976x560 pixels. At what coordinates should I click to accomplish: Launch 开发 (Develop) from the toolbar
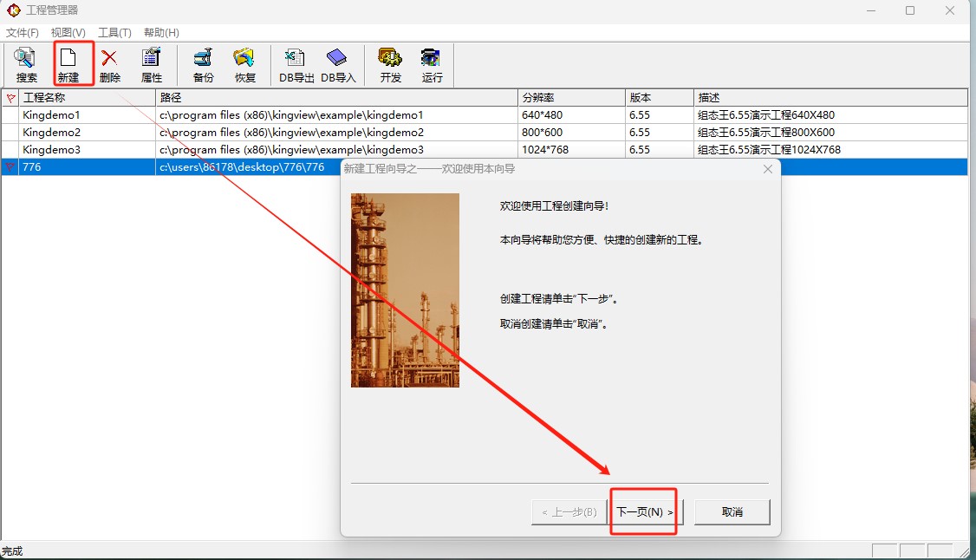click(390, 65)
